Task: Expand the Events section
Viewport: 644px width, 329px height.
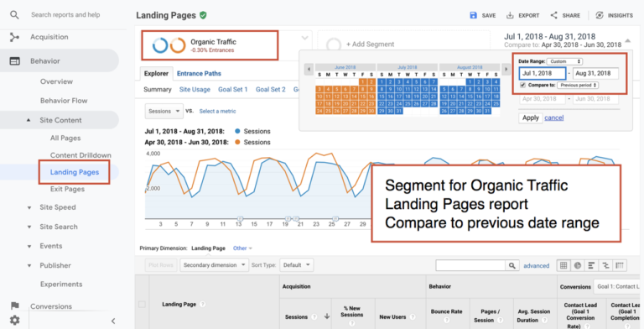Action: (29, 247)
